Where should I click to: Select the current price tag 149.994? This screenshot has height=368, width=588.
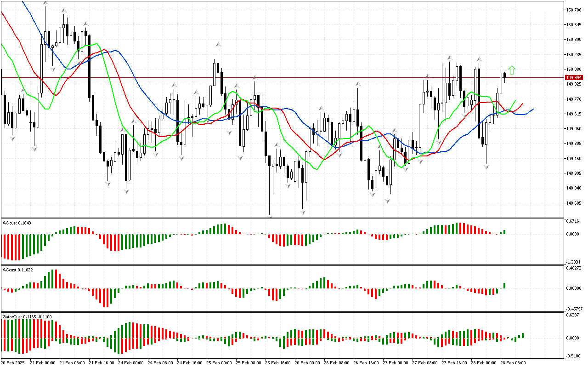(575, 77)
